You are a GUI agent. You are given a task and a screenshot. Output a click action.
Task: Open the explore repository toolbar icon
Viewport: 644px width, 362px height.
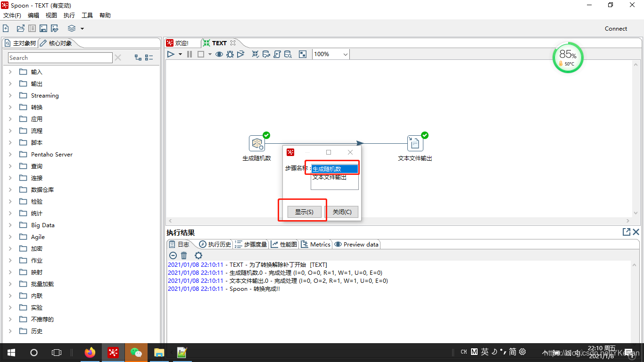[32, 29]
